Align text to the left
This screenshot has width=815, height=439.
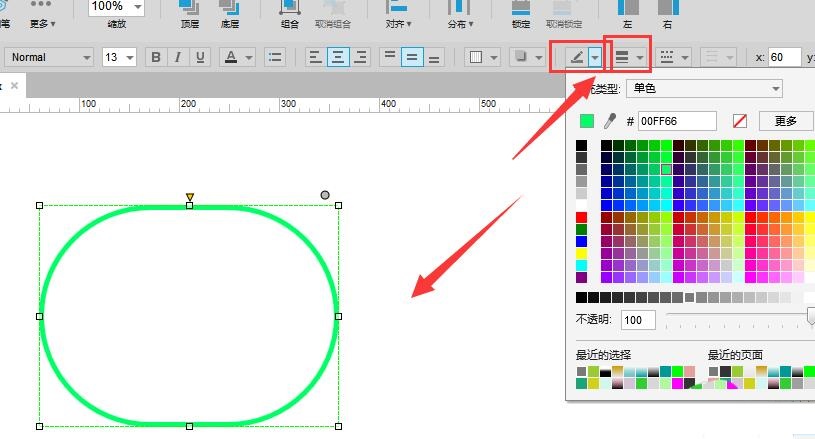click(x=316, y=58)
